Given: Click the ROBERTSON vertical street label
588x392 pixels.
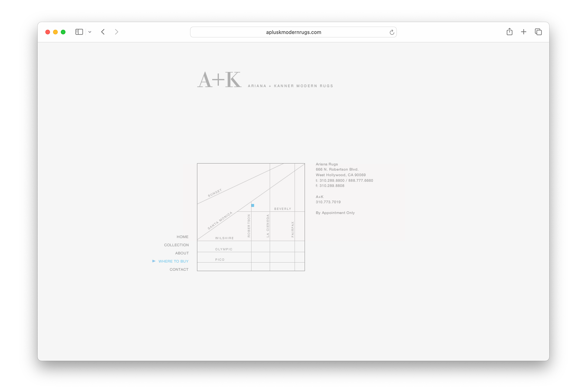Looking at the screenshot, I should (x=249, y=226).
